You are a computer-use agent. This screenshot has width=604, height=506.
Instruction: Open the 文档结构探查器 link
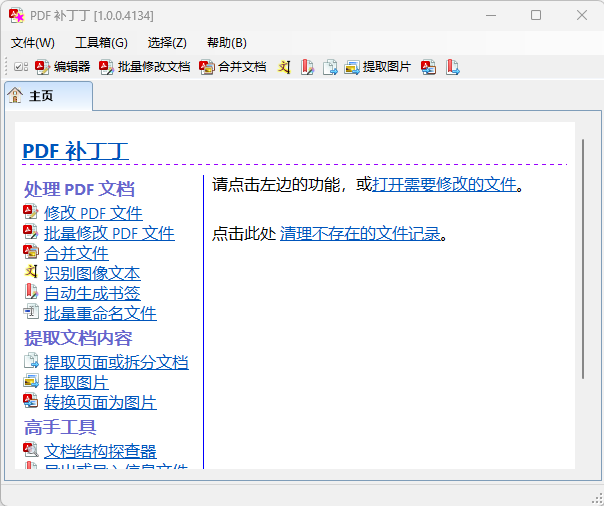pos(100,451)
